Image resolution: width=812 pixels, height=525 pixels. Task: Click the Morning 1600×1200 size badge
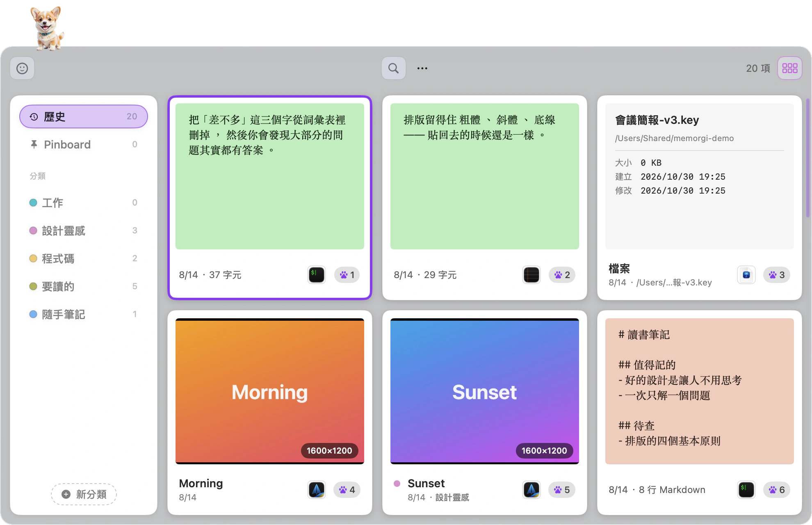pos(329,451)
